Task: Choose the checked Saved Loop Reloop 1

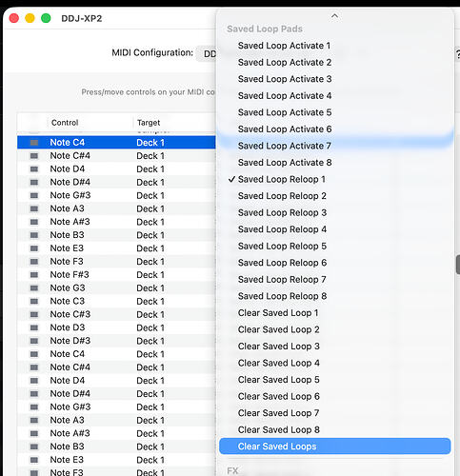Action: click(x=334, y=179)
